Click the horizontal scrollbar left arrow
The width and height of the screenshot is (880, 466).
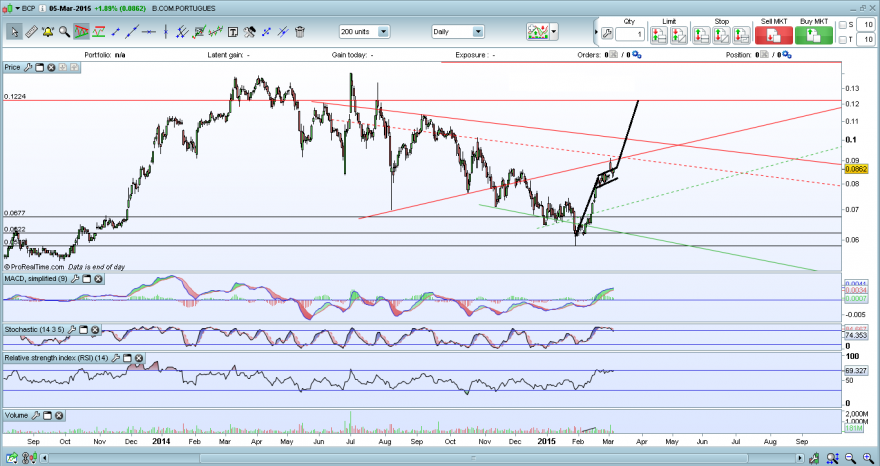[44, 458]
